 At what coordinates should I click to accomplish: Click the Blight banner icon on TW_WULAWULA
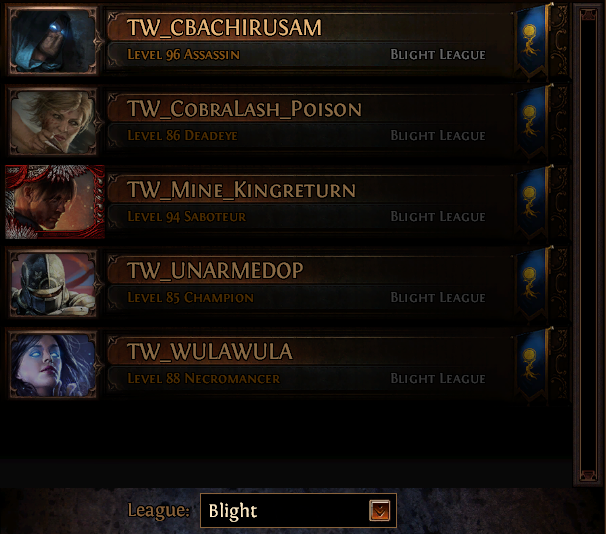[532, 364]
